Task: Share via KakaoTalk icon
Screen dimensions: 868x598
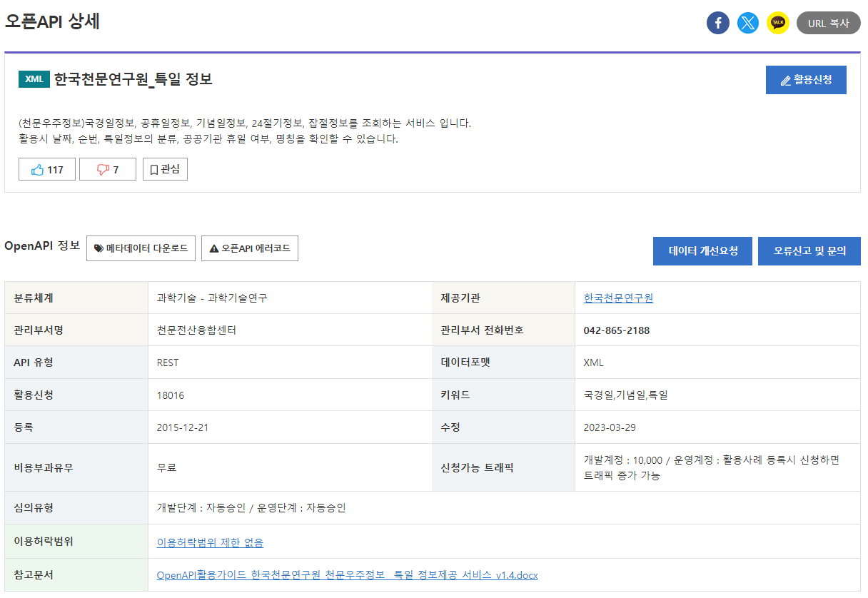Action: (x=778, y=23)
